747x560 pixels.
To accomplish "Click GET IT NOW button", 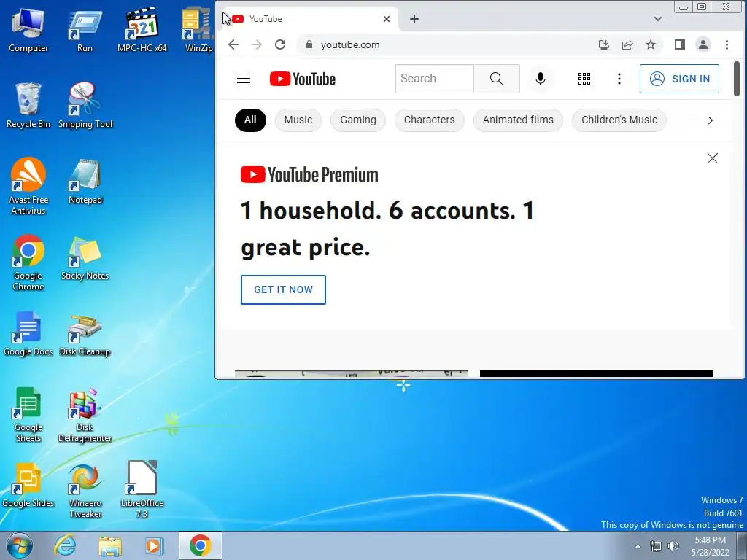I will 283,289.
